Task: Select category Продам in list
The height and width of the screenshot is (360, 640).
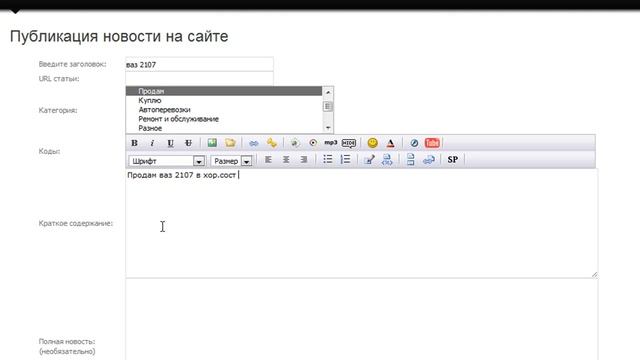Action: pos(224,91)
